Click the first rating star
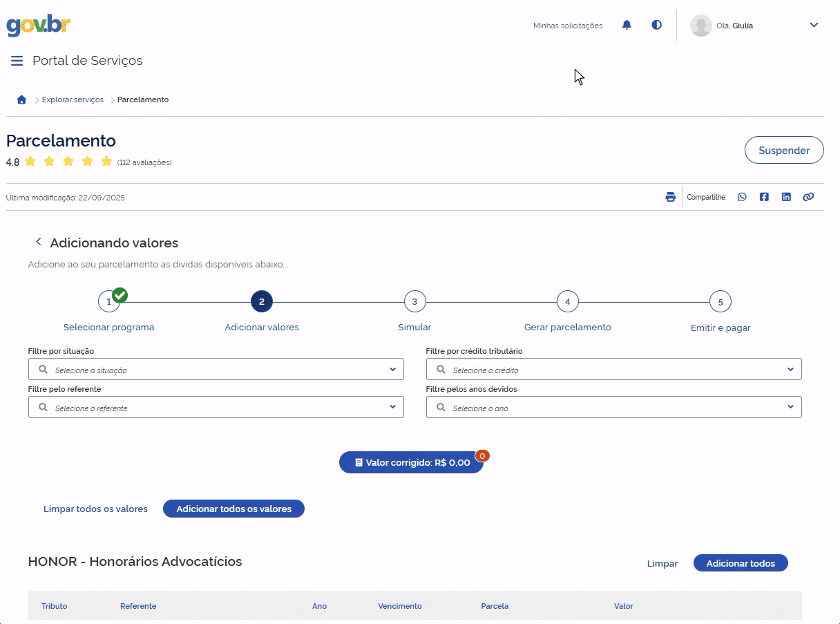 tap(30, 162)
